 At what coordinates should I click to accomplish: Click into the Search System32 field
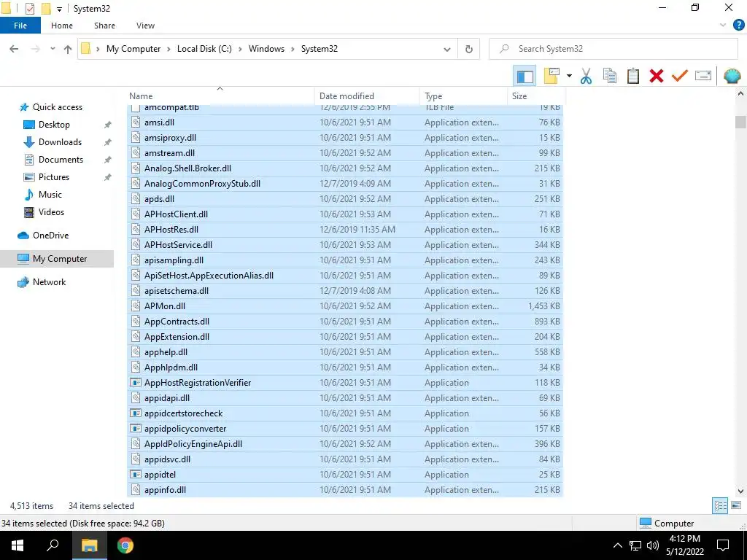613,49
